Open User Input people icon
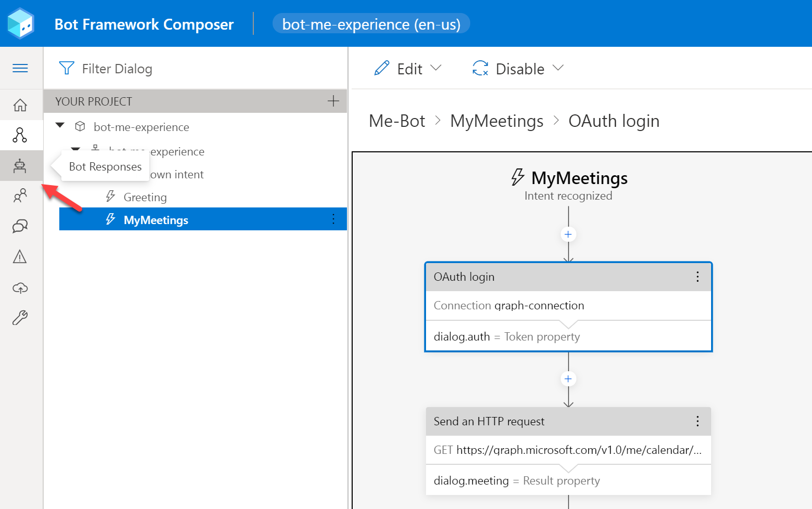Image resolution: width=812 pixels, height=509 pixels. click(x=20, y=196)
